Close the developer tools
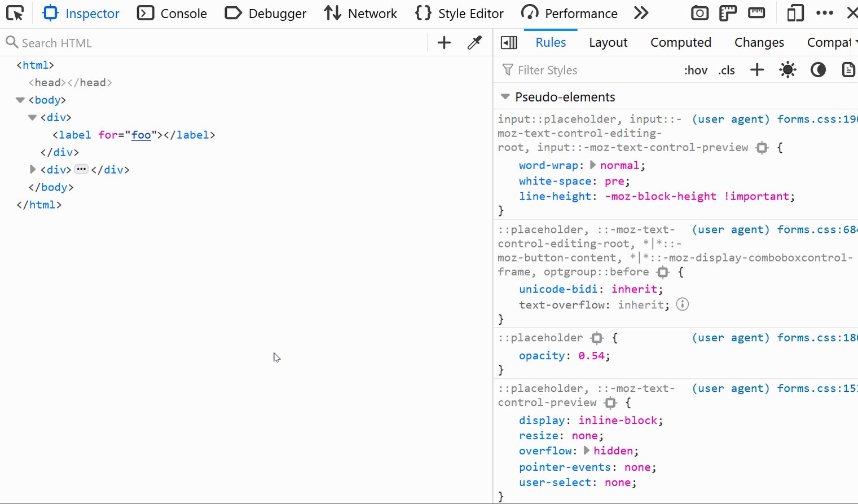Screen dimensions: 858x504 point(852,13)
